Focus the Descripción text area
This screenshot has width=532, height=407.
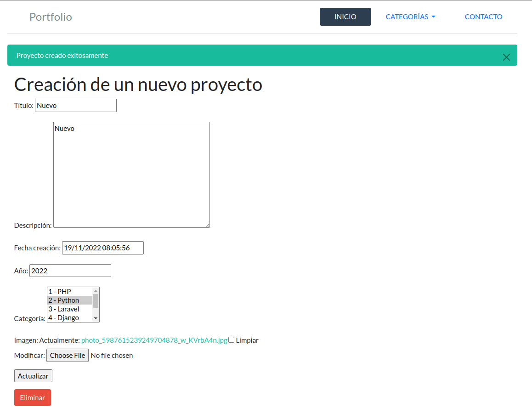pos(131,175)
